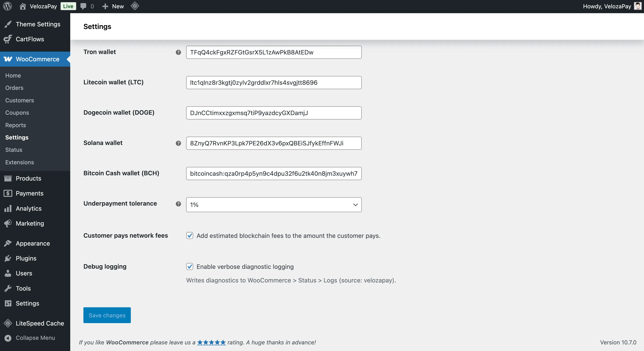Viewport: 644px width, 351px height.
Task: Open Theme Settings menu
Action: point(38,24)
